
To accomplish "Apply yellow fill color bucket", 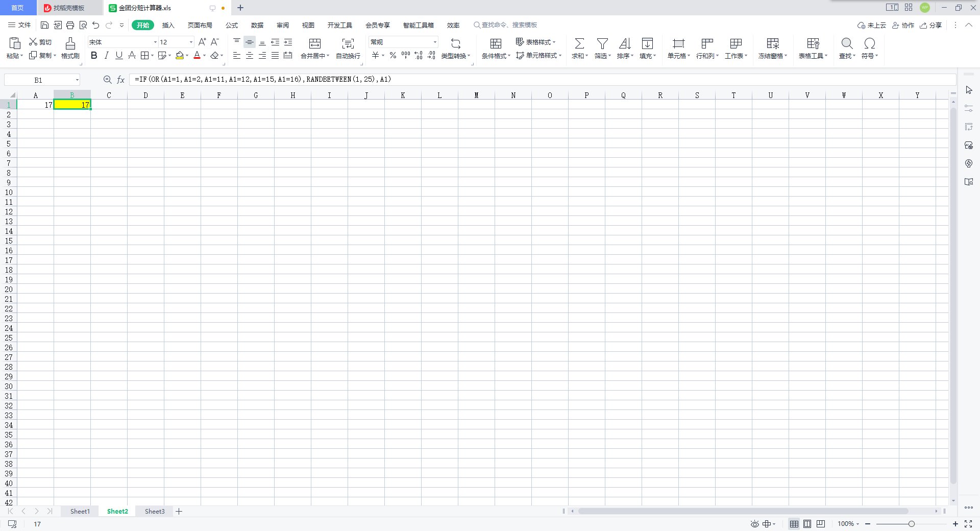I will [180, 55].
